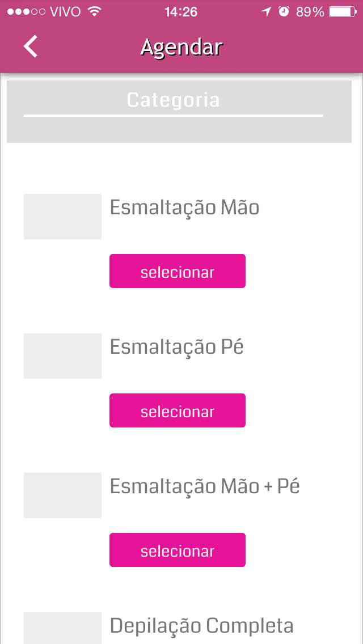Tap the Esmaltação Mão + Pé thumbnail placeholder

point(62,495)
